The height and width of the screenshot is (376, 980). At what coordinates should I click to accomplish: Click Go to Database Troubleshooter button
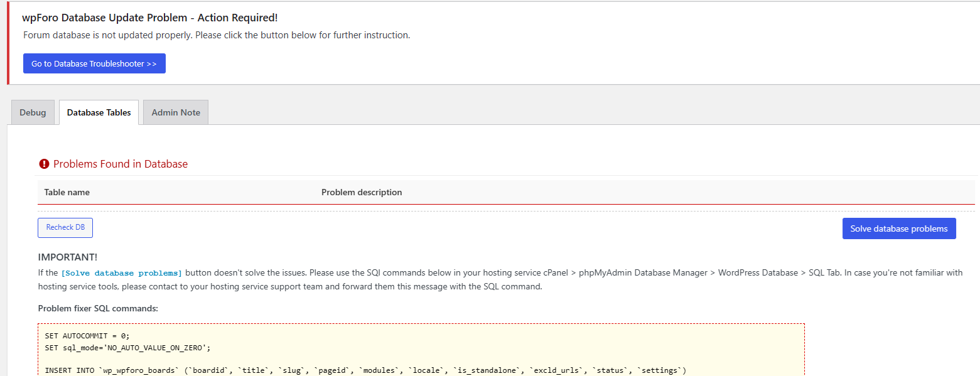(94, 63)
